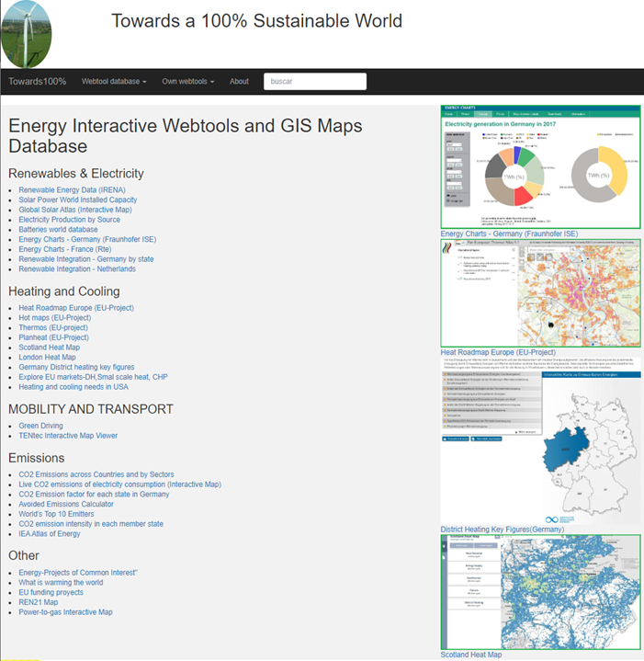Viewport: 644px width, 661px height.
Task: Open the Towards100% home brand link
Action: tap(37, 81)
